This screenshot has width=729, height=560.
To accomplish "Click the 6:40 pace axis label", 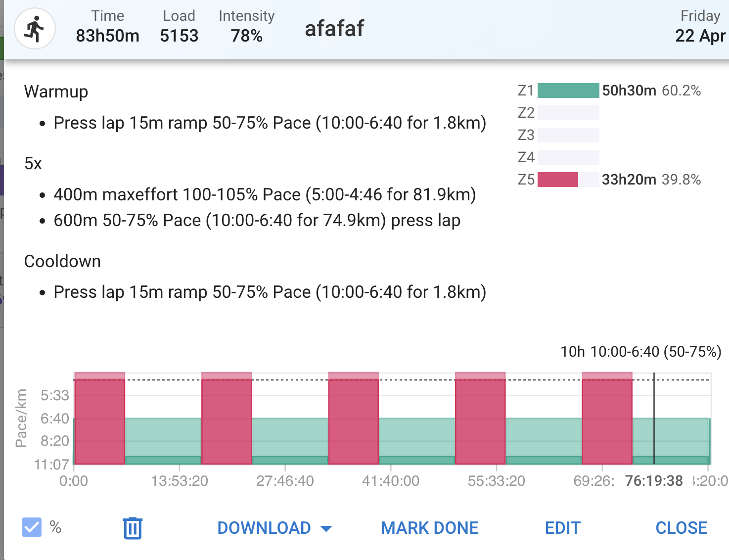I will 55,419.
